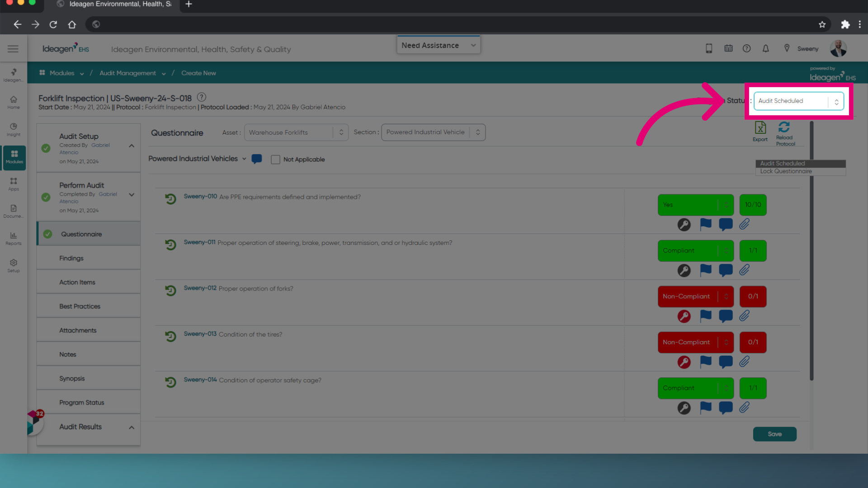Select Questionnaire in the left panel

coord(89,234)
